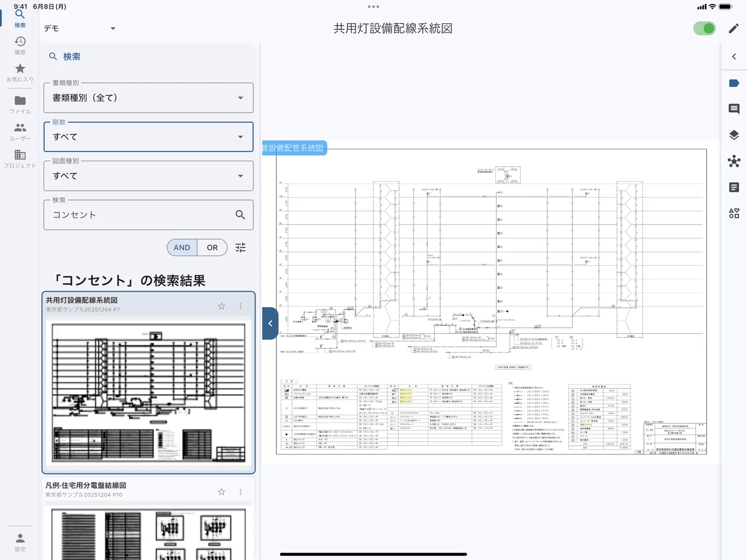Screen dimensions: 747x560
Task: Click the three-dot multitasking indicator at top
Action: [x=373, y=7]
